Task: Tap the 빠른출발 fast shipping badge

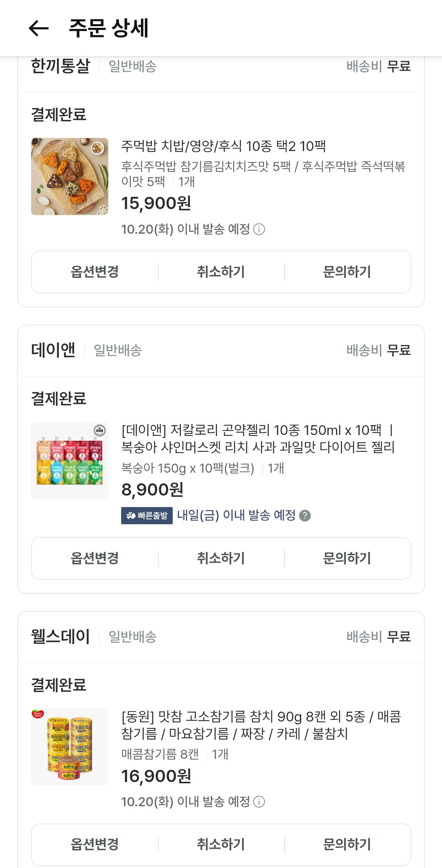Action: (147, 516)
